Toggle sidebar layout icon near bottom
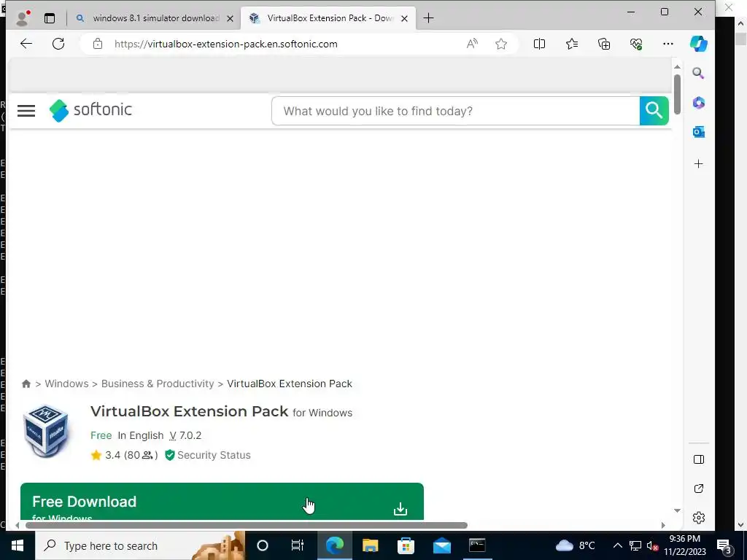 pos(698,459)
